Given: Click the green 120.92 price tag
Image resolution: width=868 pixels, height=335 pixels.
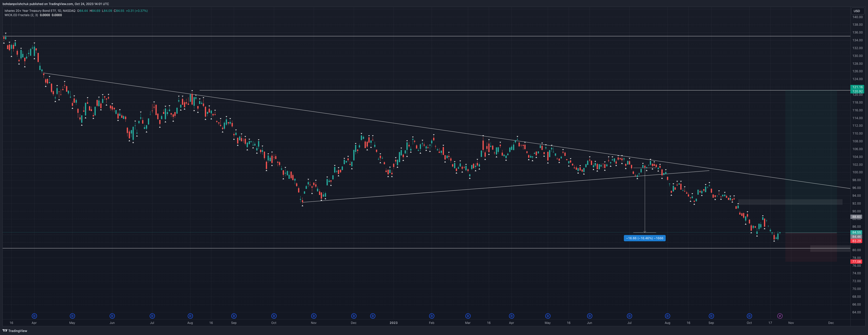Looking at the screenshot, I should pyautogui.click(x=857, y=91).
